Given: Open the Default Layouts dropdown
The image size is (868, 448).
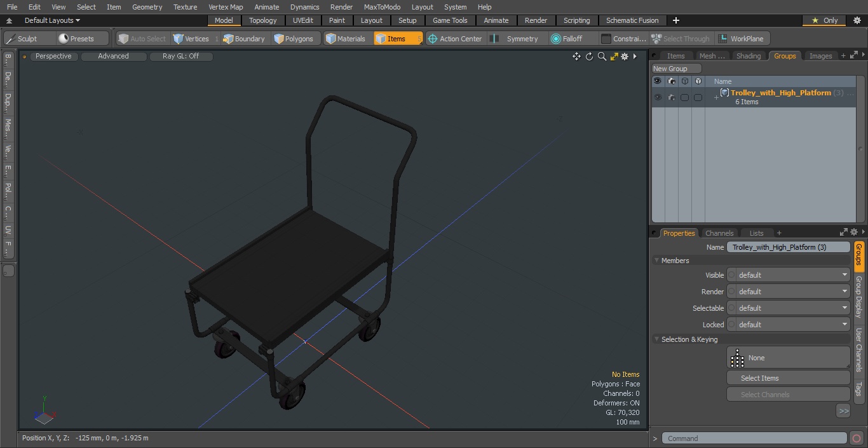Looking at the screenshot, I should [x=52, y=20].
